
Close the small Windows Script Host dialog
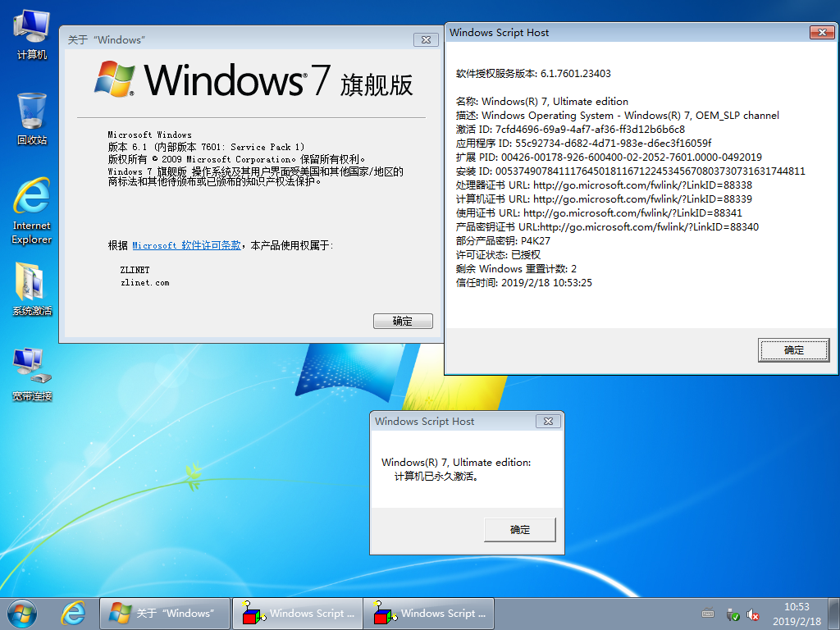click(548, 421)
